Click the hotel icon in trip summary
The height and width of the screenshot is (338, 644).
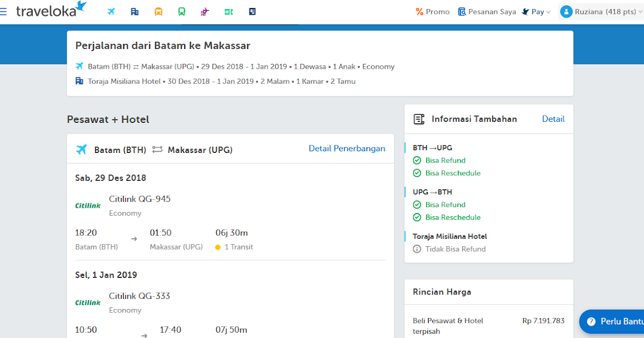79,82
